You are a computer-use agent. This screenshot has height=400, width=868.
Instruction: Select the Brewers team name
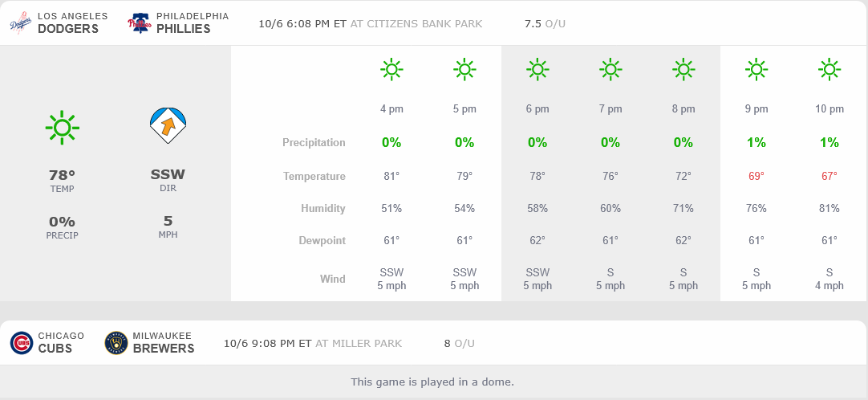pyautogui.click(x=164, y=349)
